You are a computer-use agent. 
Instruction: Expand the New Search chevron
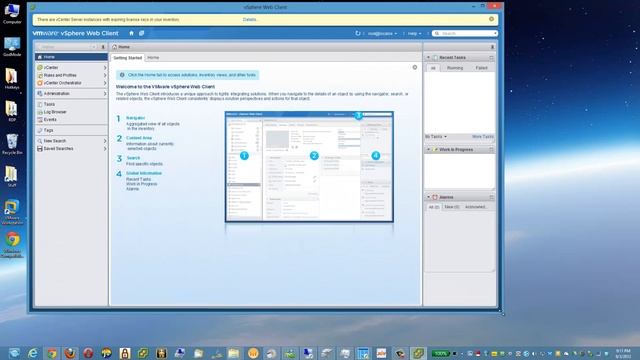(105, 141)
